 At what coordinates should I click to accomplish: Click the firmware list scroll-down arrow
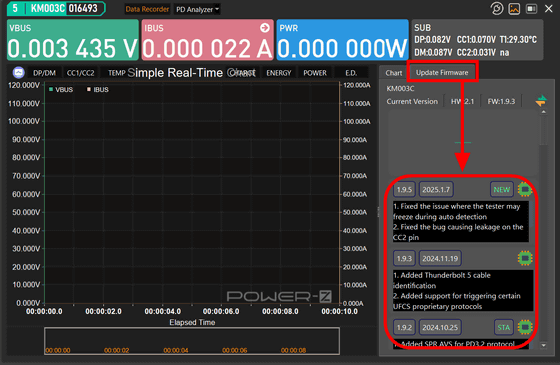544,345
